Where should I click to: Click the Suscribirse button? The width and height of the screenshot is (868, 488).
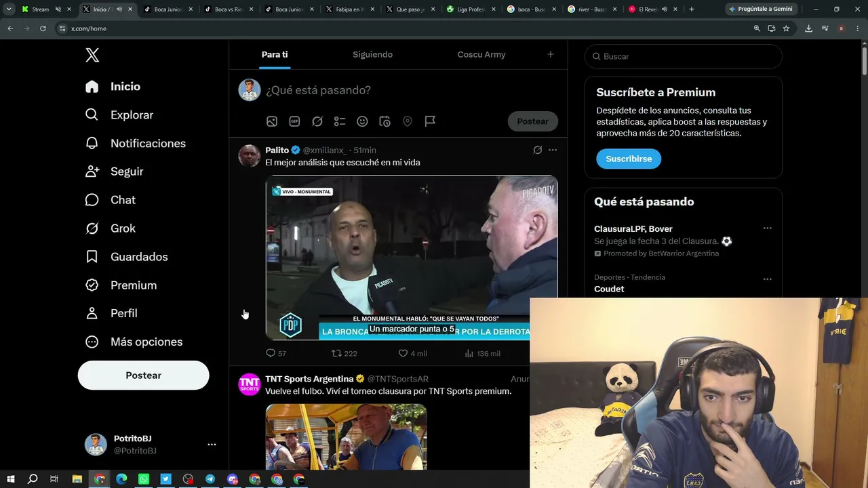click(629, 159)
